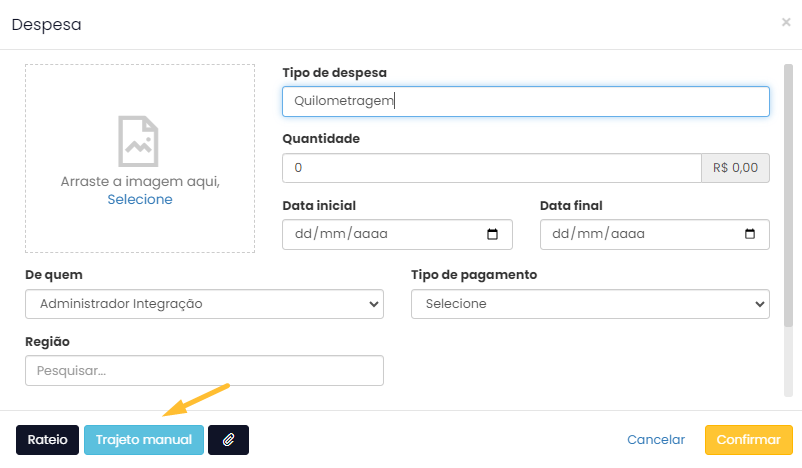Click the Cancelar link
802x468 pixels.
pos(656,439)
